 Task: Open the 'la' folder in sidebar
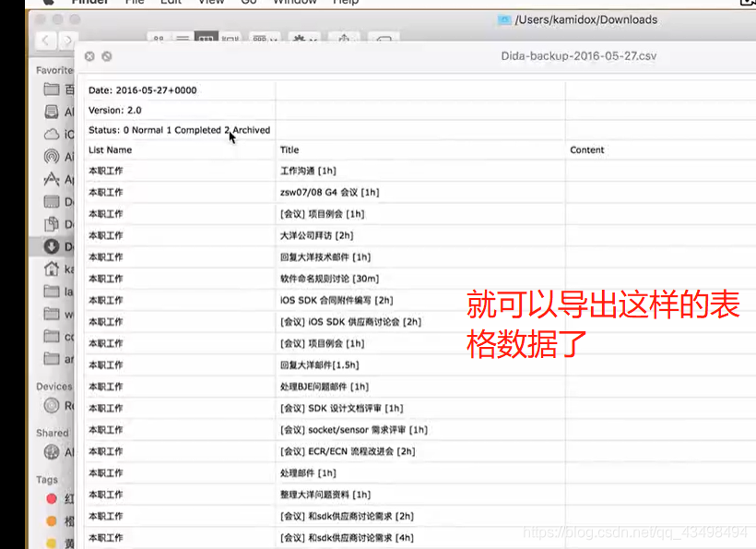point(58,292)
